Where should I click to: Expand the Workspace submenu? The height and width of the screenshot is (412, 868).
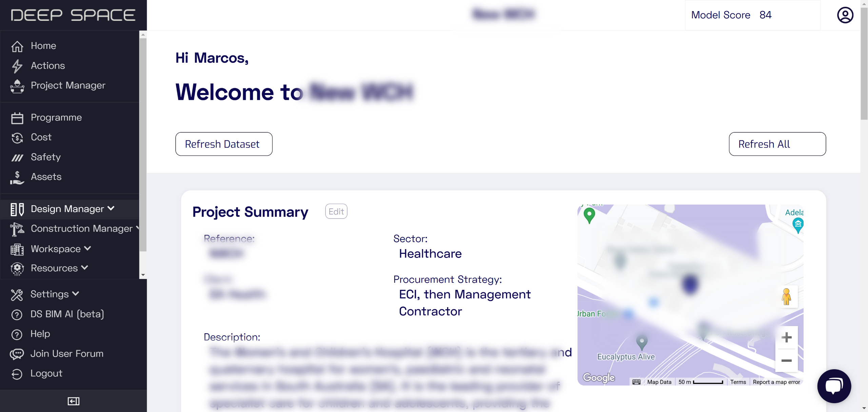[x=61, y=249]
